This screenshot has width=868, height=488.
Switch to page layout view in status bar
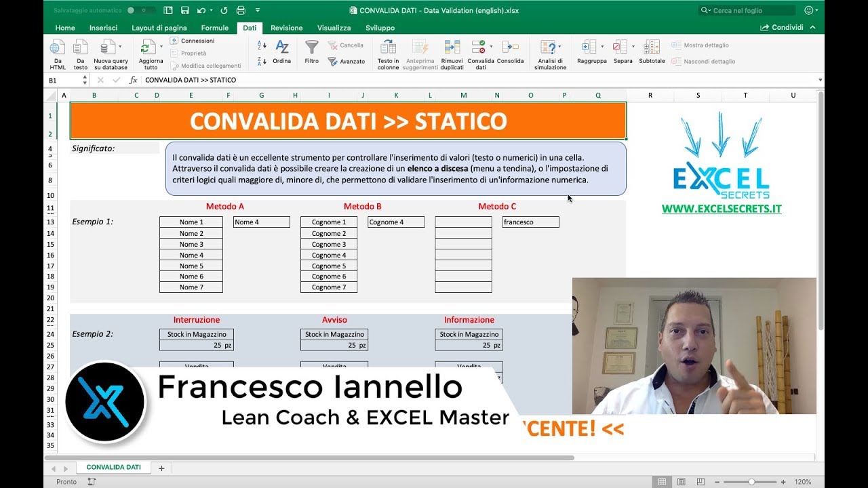(x=682, y=482)
